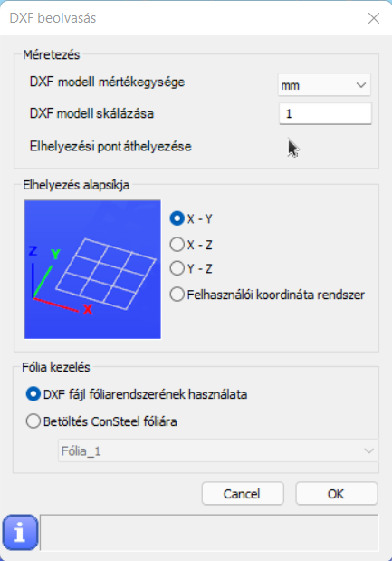This screenshot has height=561, width=392.
Task: Click the blue info icon
Action: 20,532
